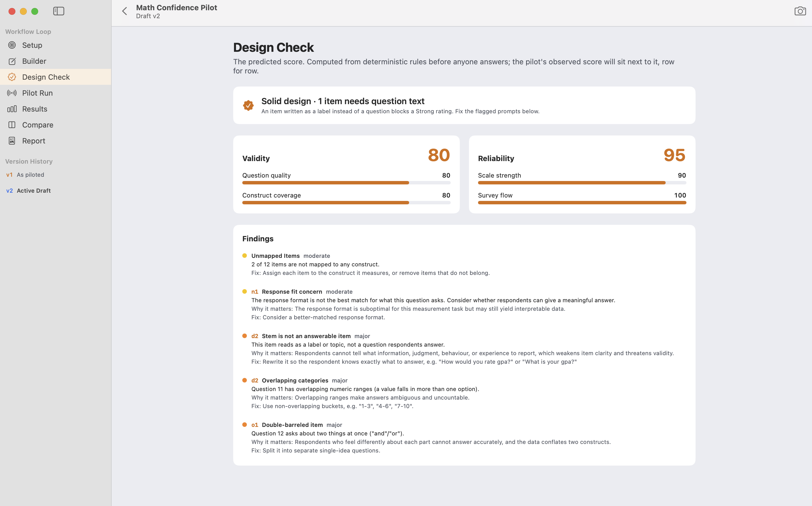Open the Builder step
The image size is (812, 506).
[x=56, y=61]
